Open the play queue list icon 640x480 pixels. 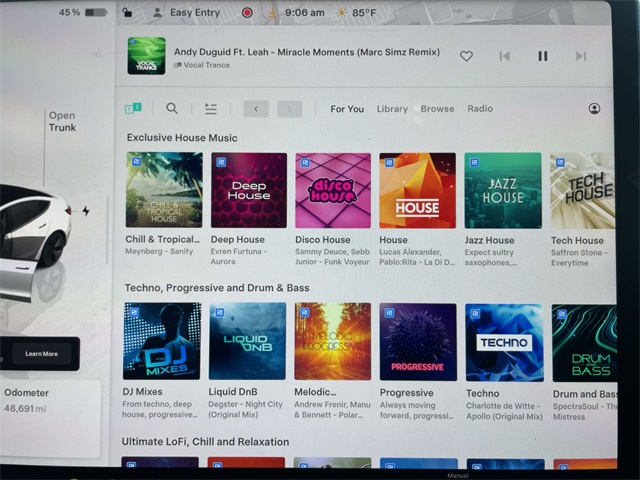coord(211,109)
